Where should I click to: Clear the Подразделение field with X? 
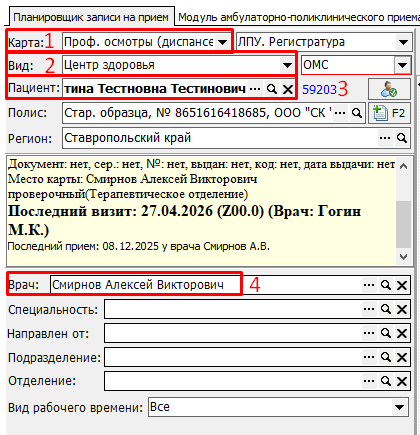tap(402, 357)
